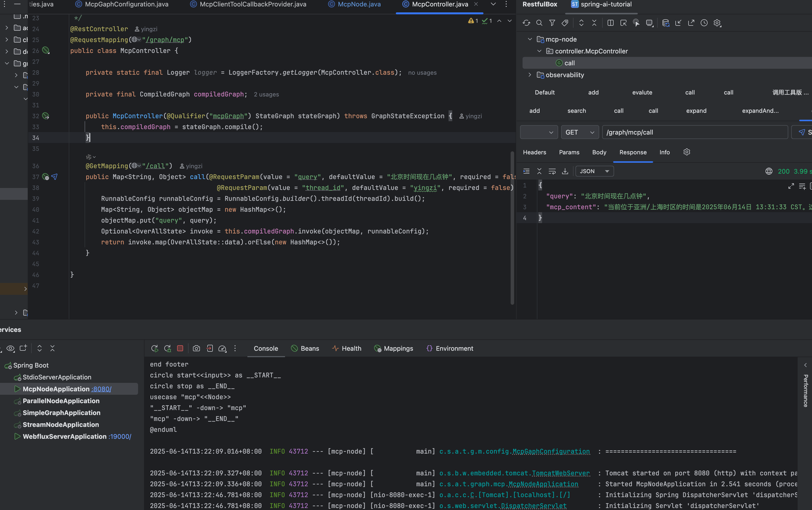Click the camera thread dump icon
Image resolution: width=812 pixels, height=510 pixels.
click(196, 348)
